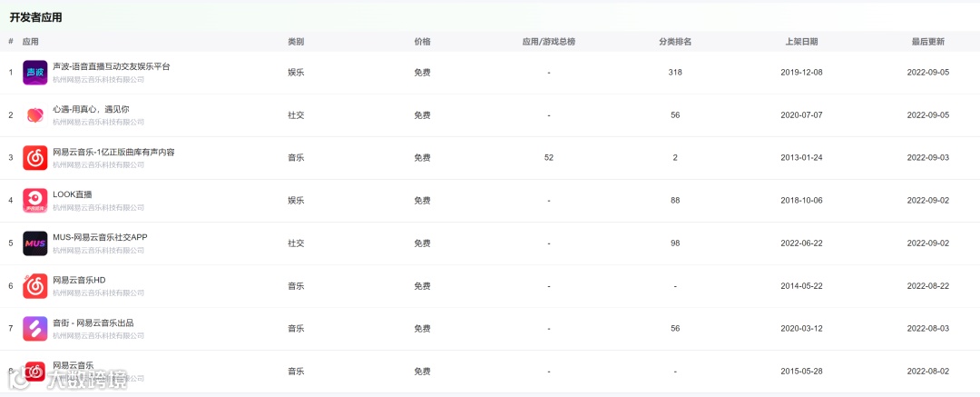Screen dimensions: 980x397
Task: Click category rank 318 for 声波
Action: pyautogui.click(x=675, y=73)
